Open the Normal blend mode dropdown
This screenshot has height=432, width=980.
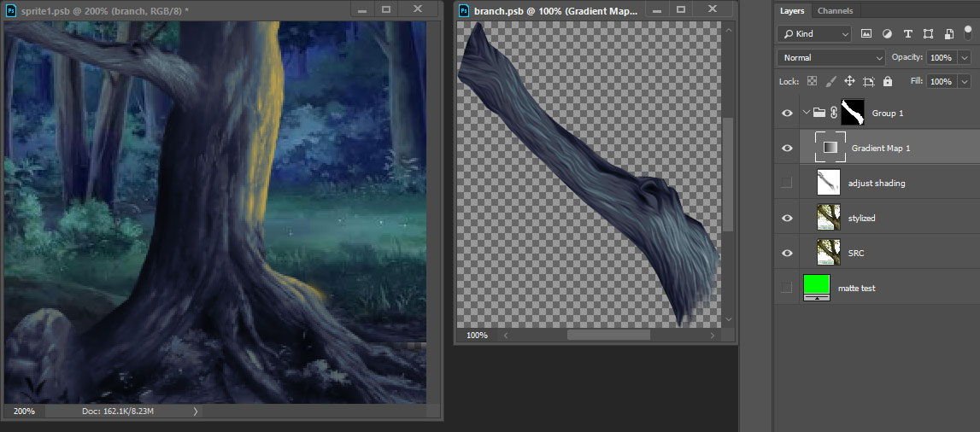click(830, 58)
